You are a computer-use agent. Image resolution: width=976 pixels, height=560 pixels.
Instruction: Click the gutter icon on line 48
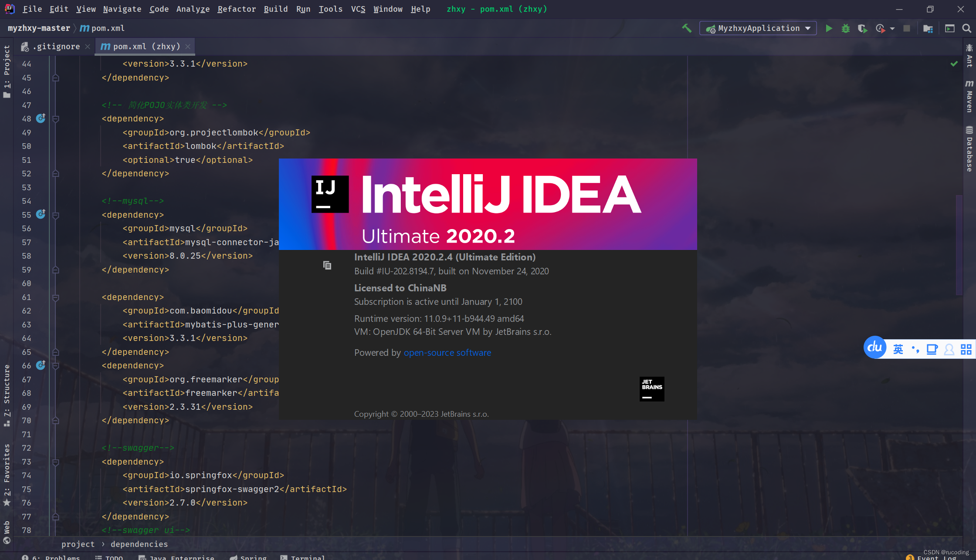click(41, 118)
